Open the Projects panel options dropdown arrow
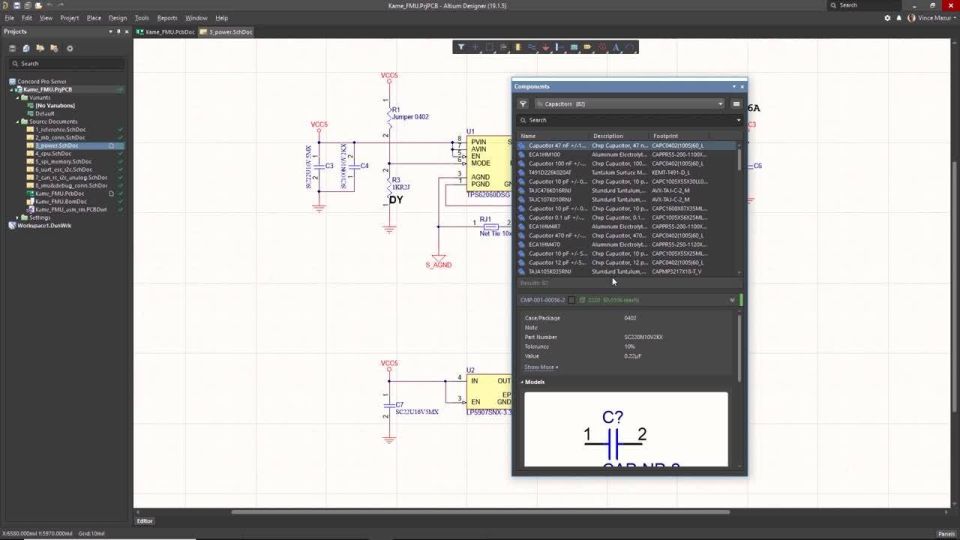Viewport: 960px width, 540px height. tap(111, 31)
